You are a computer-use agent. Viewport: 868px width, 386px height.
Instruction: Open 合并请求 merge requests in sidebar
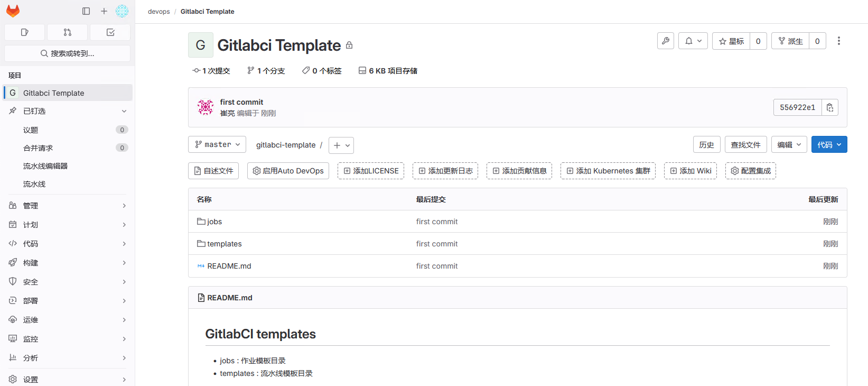[68, 148]
